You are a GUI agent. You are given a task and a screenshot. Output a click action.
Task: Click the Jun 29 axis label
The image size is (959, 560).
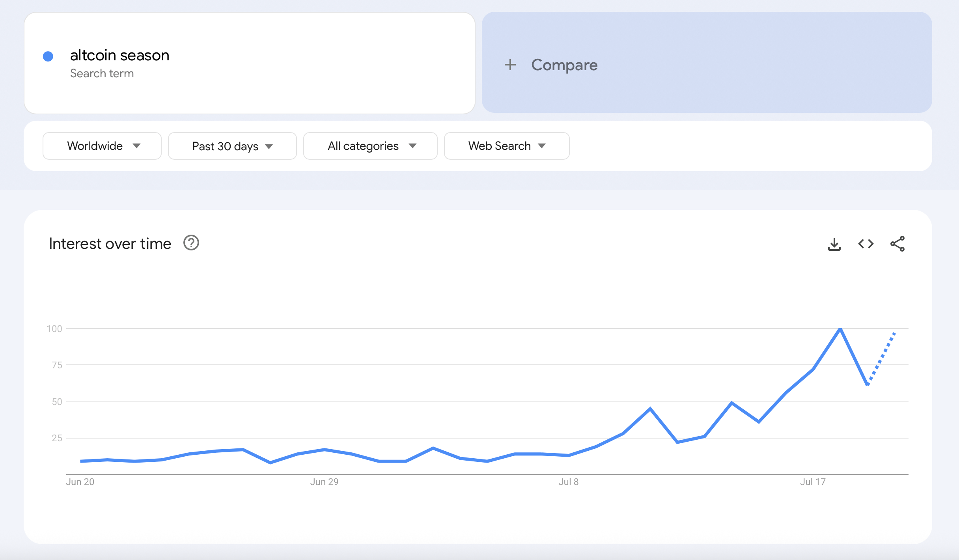324,482
